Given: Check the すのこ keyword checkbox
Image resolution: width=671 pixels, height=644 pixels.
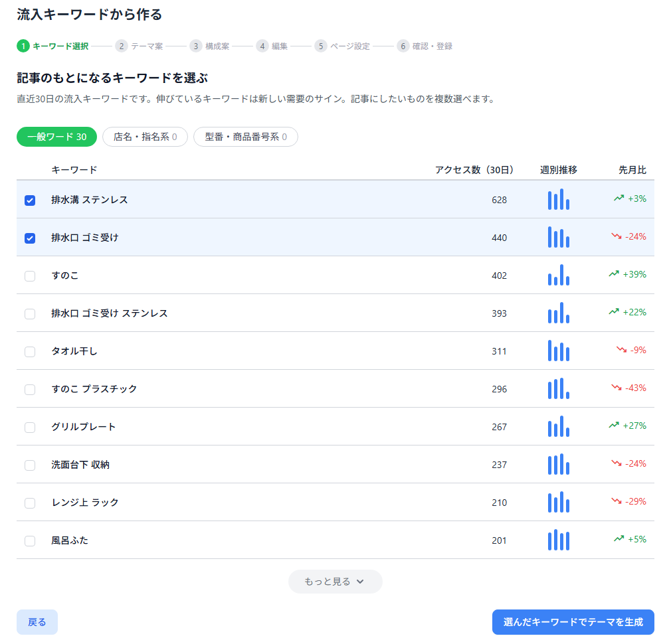Looking at the screenshot, I should pos(30,276).
